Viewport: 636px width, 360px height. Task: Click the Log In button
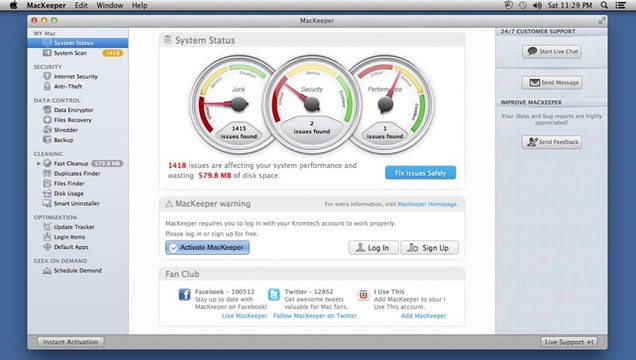pos(373,248)
